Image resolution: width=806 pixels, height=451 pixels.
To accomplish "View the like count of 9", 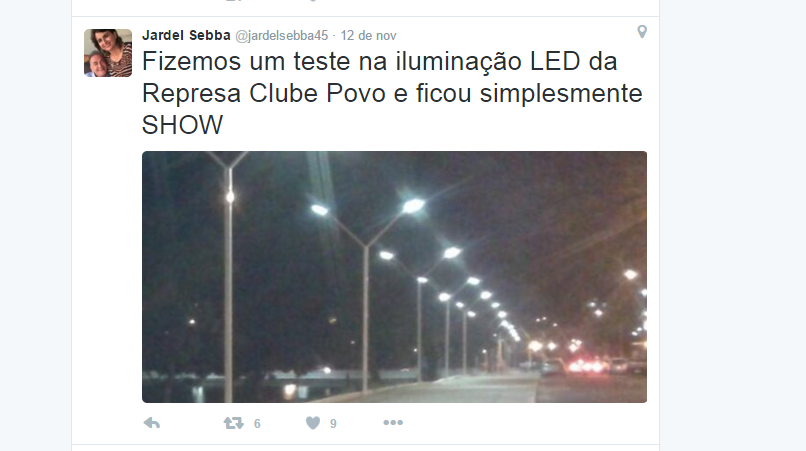I will [x=333, y=424].
